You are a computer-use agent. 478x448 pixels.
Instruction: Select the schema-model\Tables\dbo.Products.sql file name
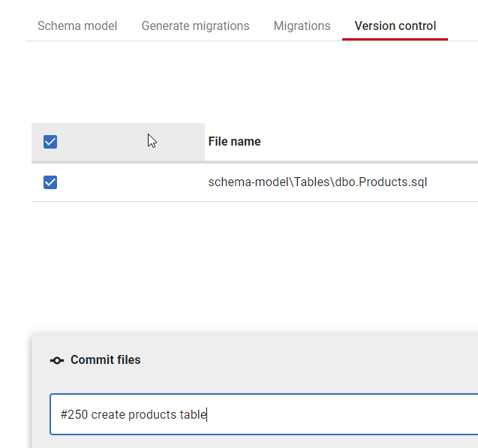[x=317, y=182]
